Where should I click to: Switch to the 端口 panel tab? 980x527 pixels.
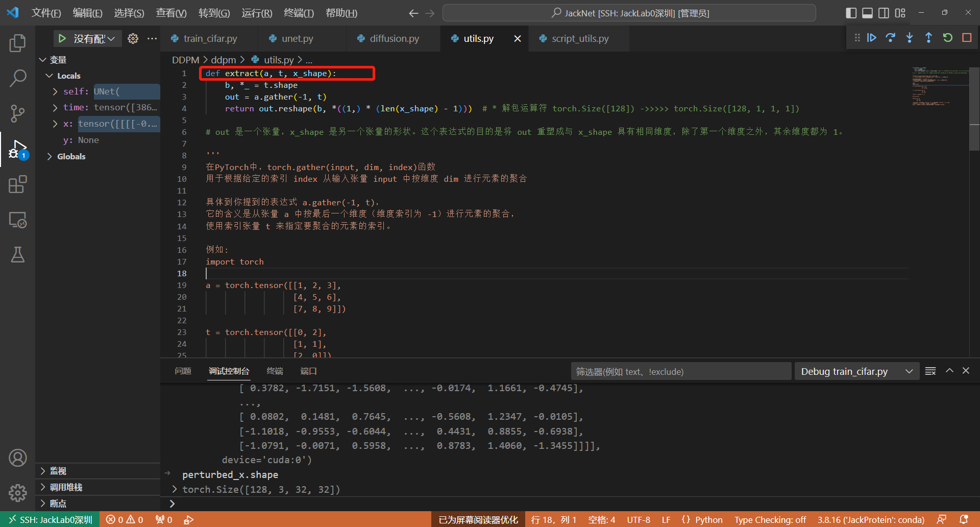pos(308,371)
